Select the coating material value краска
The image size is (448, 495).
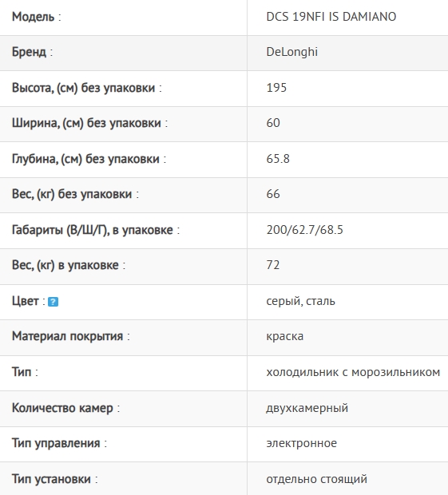285,337
